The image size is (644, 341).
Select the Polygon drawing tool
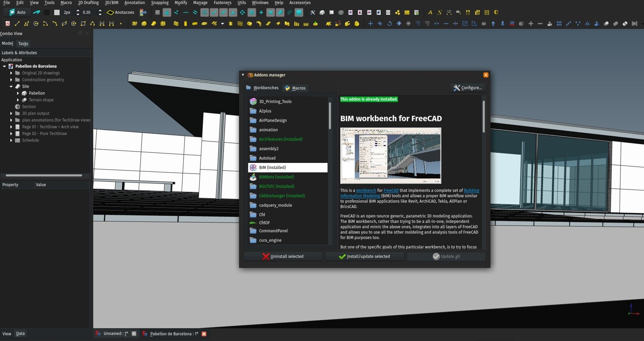point(74,23)
